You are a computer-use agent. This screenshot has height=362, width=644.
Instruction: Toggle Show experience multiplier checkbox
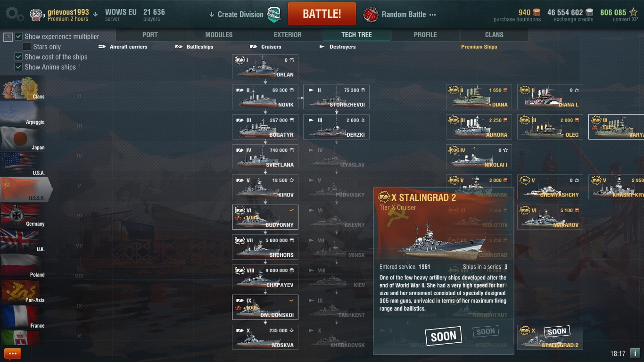(18, 36)
